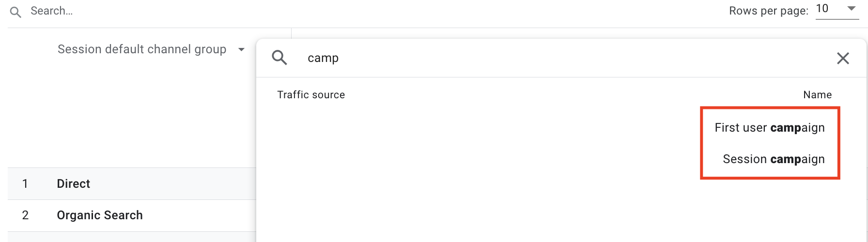
Task: Click the Traffic source category heading
Action: (311, 95)
